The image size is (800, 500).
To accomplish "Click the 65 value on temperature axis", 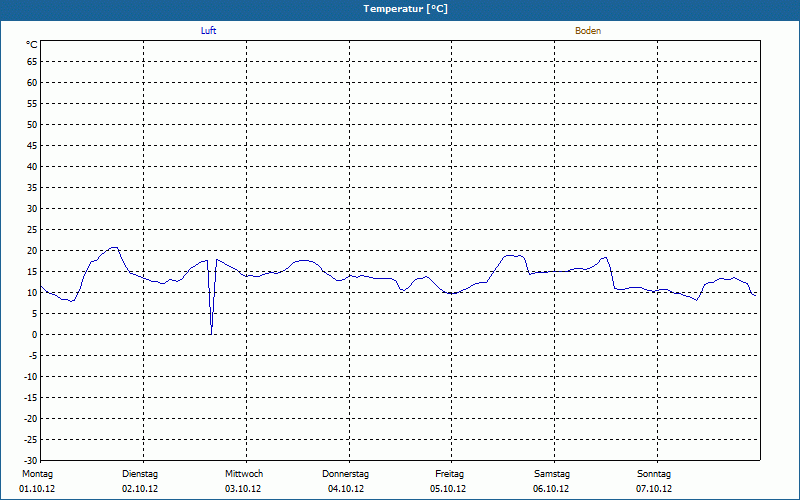I will click(x=32, y=62).
